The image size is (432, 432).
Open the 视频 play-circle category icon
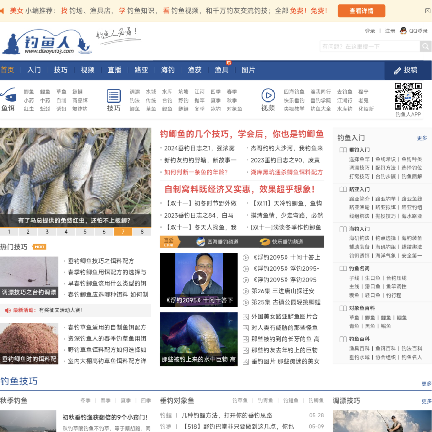click(x=268, y=95)
